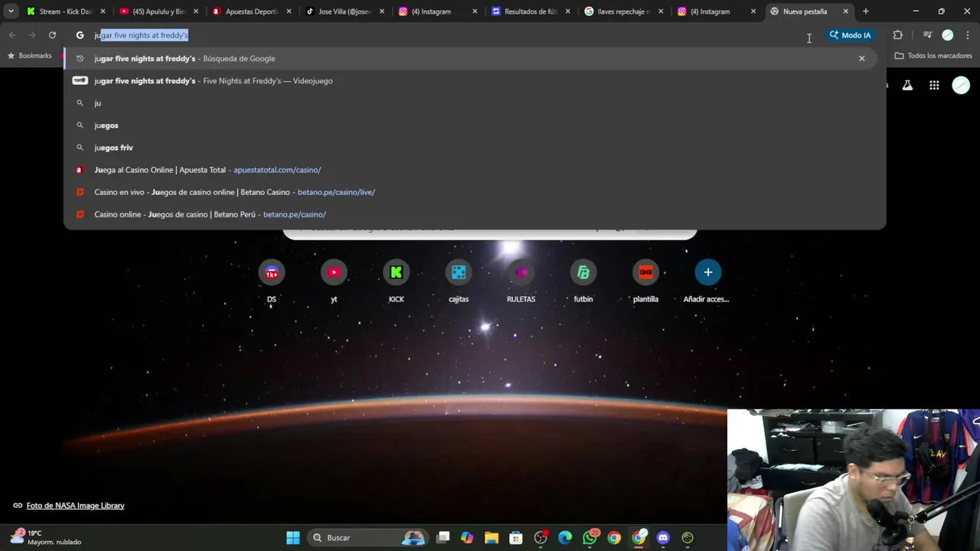Open the media controls icon

point(927,35)
